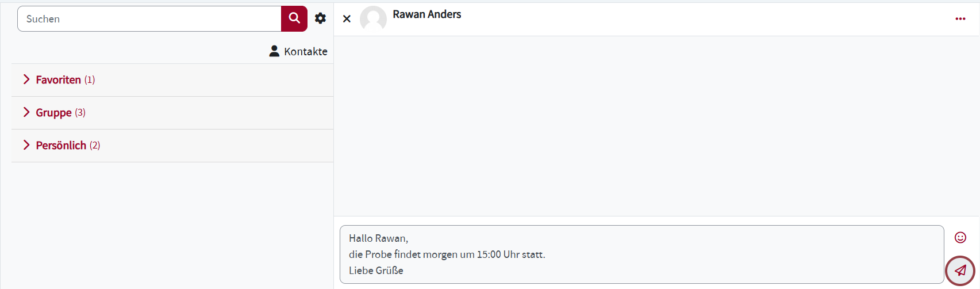This screenshot has width=980, height=289.
Task: Click the magnifier search button
Action: pos(294,18)
